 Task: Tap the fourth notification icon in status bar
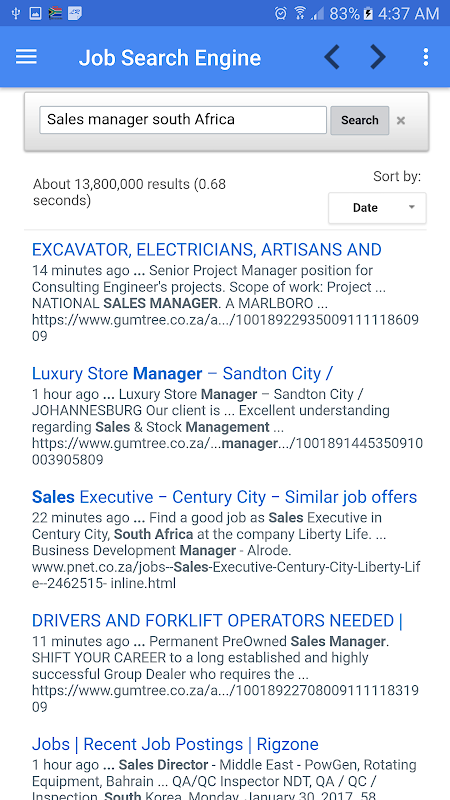[74, 13]
